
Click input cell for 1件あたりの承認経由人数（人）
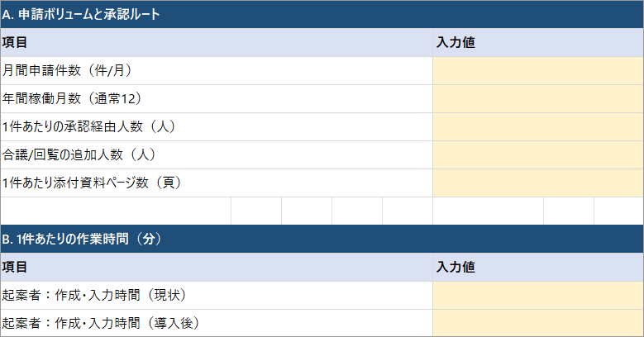[x=537, y=127]
